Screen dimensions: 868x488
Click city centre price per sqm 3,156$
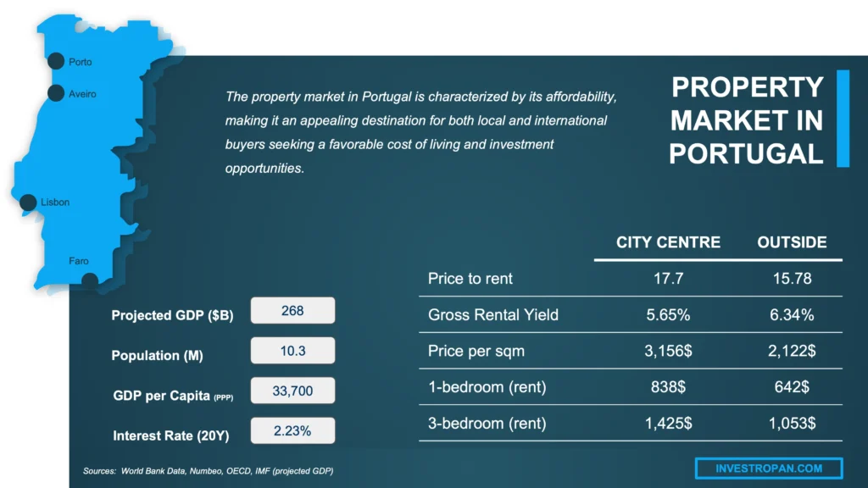668,351
